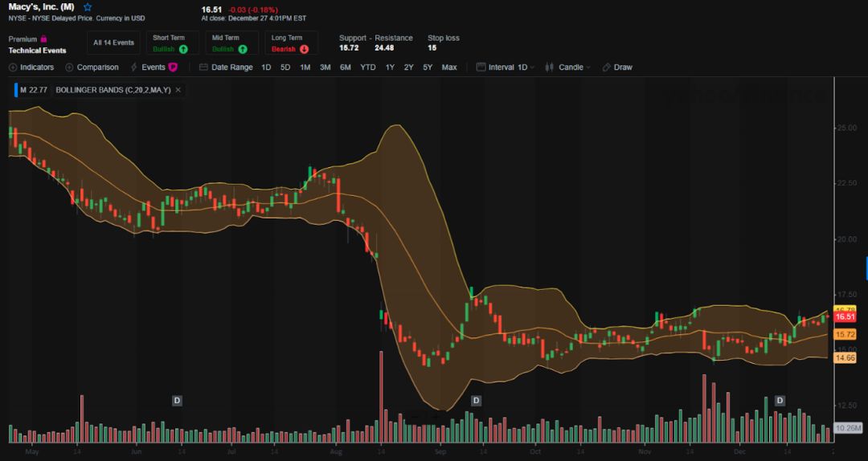Screen dimensions: 868x461
Task: Click the Date Range calendar icon
Action: pyautogui.click(x=203, y=67)
